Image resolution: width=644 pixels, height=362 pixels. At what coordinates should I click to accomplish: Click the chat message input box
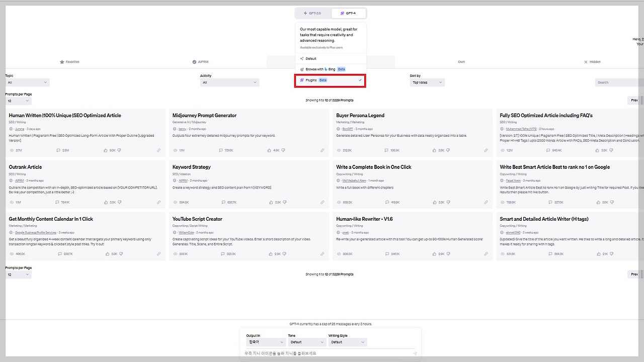pos(331,353)
